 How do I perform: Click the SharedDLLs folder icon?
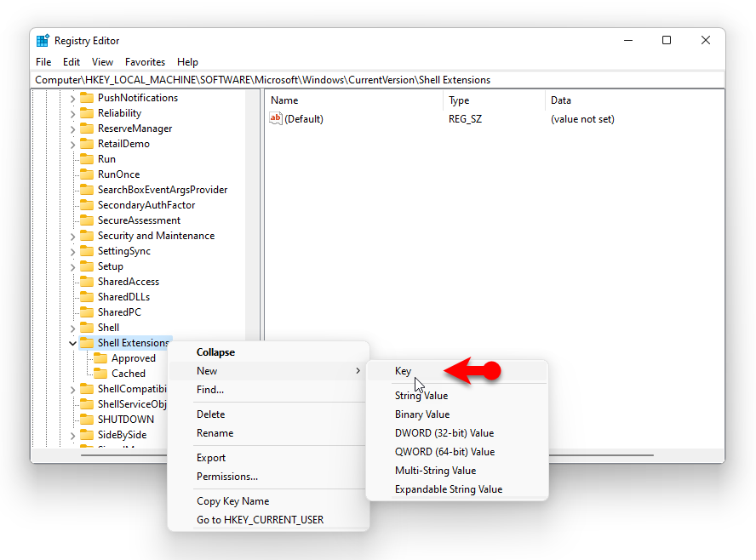coord(87,297)
